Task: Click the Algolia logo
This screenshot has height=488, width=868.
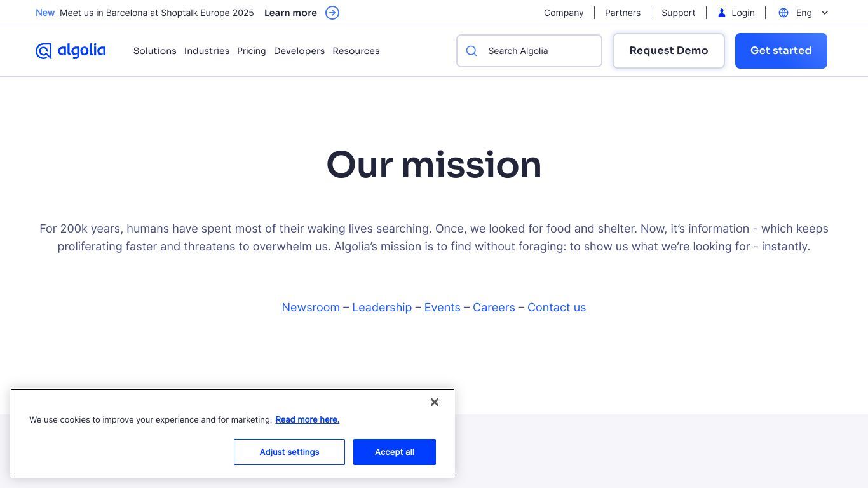Action: [x=71, y=51]
